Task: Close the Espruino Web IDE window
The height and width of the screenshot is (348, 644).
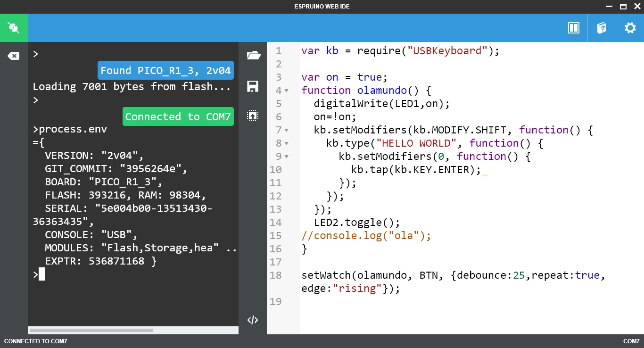Action: click(x=636, y=7)
